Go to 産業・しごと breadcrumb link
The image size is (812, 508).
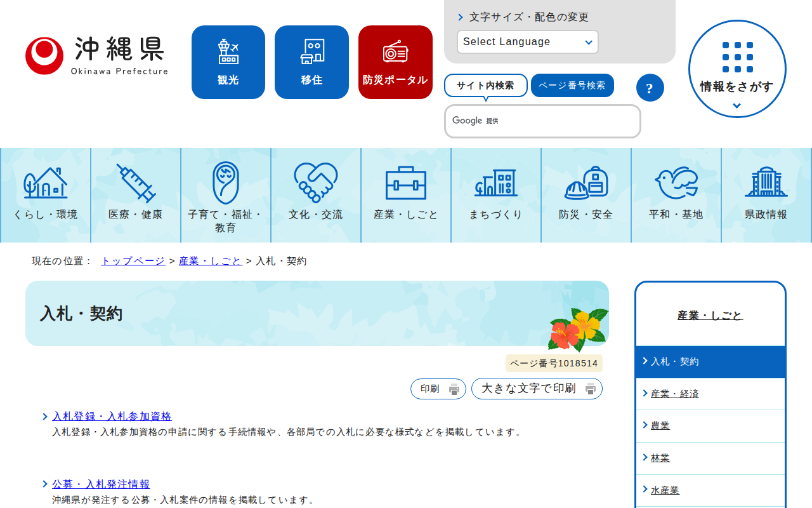[211, 261]
